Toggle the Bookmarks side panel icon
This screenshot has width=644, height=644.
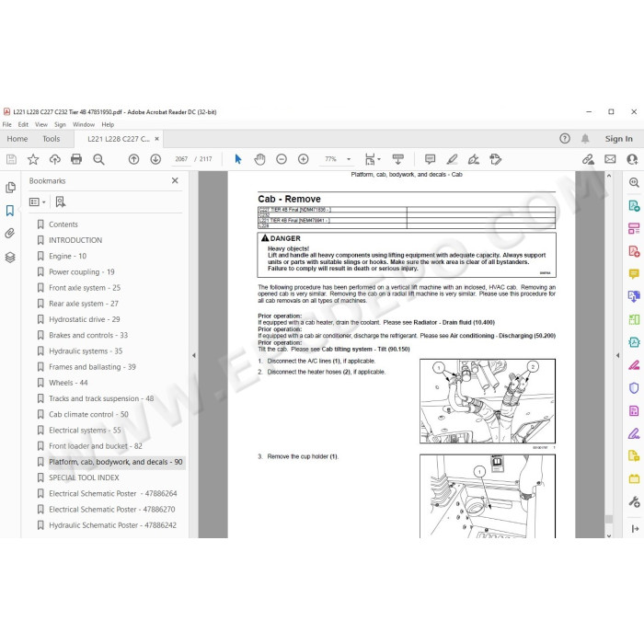[10, 211]
